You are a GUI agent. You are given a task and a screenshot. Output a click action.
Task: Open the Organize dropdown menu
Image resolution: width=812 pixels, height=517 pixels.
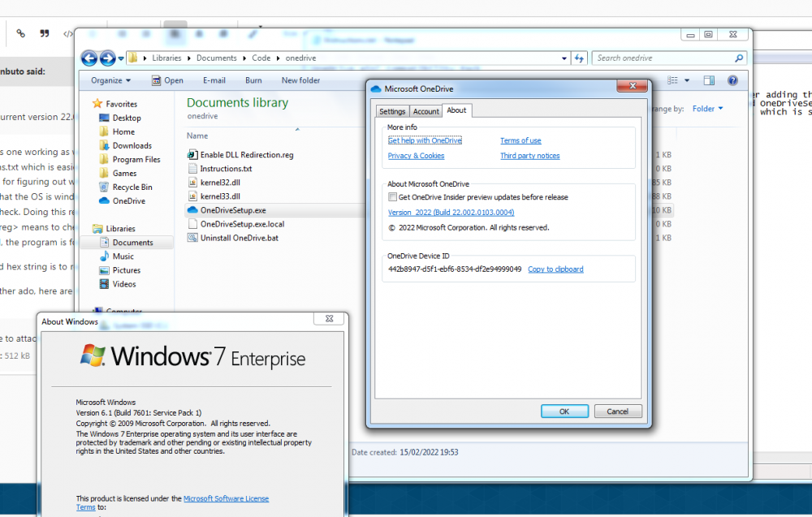point(110,80)
